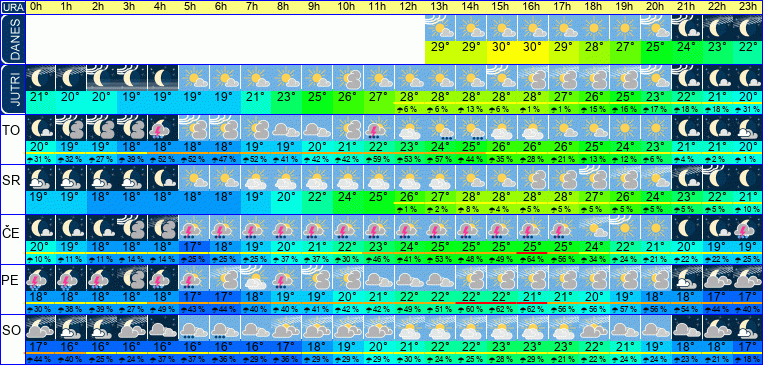Select the JUTRI row tab
This screenshot has width=763, height=365.
coord(12,90)
